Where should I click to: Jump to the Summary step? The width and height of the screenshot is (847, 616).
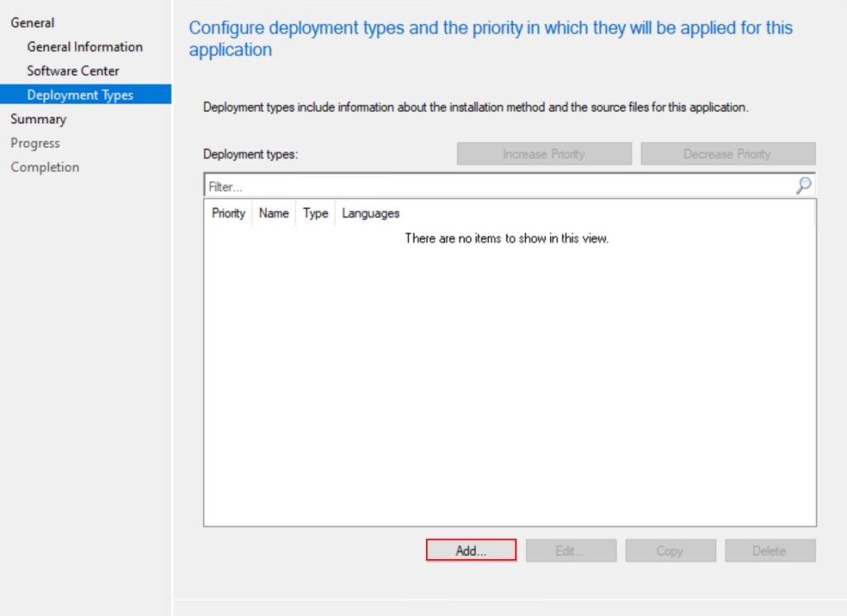pos(38,119)
